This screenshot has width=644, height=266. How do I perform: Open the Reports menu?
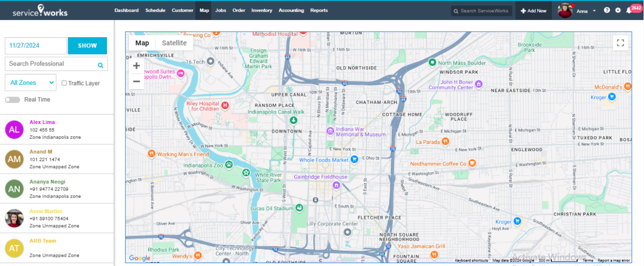(x=319, y=10)
